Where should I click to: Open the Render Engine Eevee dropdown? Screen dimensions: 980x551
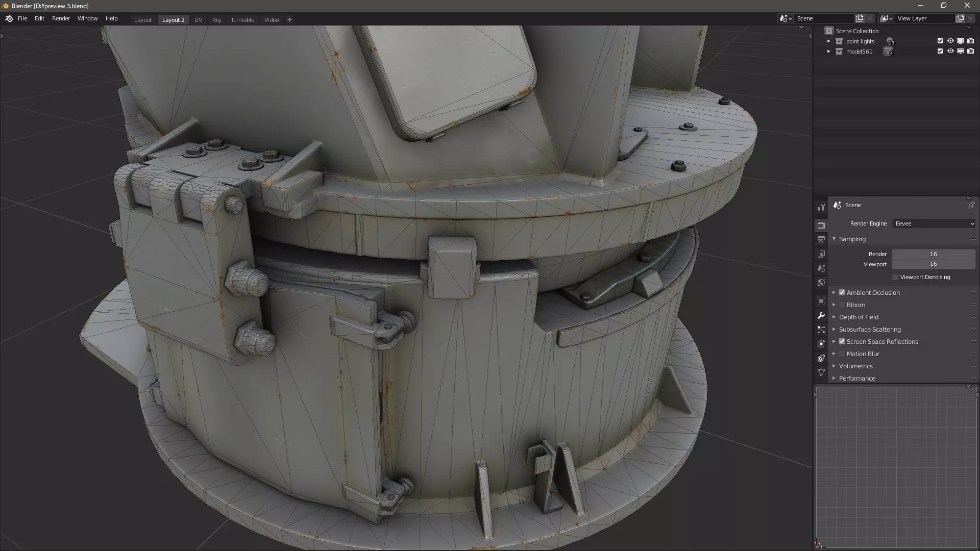[934, 223]
